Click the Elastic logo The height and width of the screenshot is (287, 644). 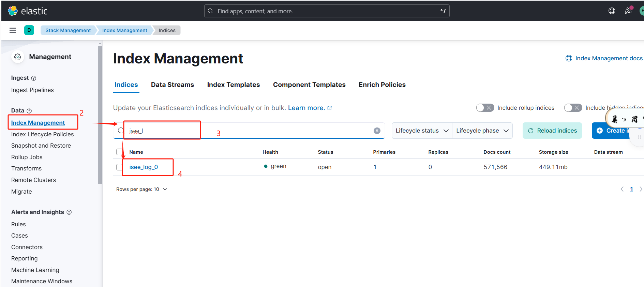(x=27, y=11)
